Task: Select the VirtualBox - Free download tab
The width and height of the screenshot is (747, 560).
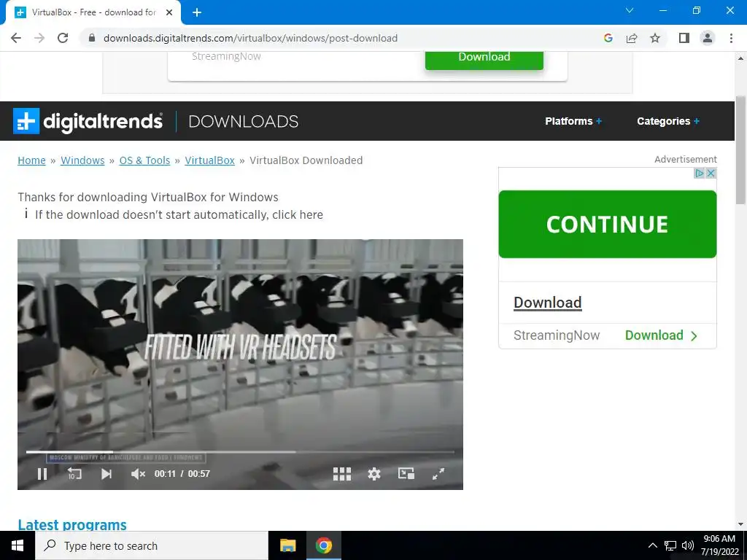Action: pos(93,12)
